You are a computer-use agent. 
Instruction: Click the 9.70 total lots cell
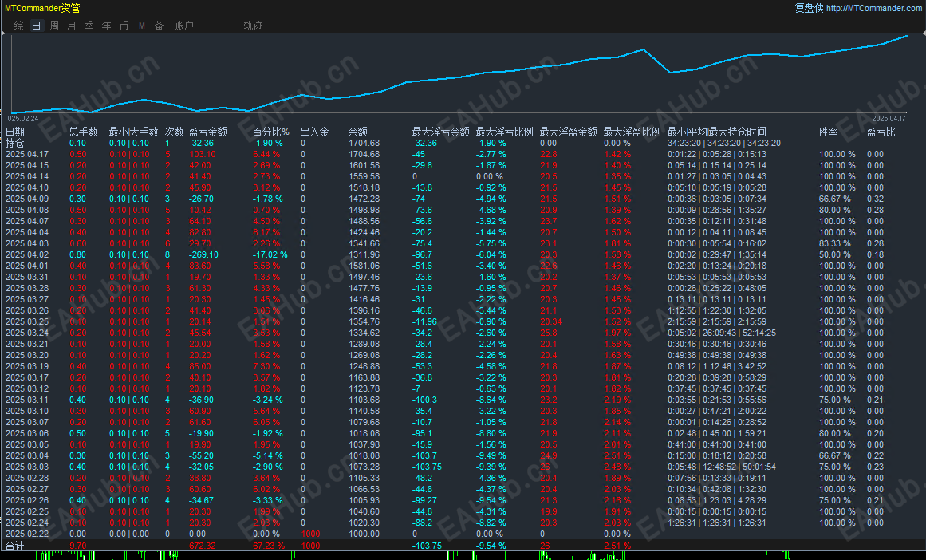[78, 546]
